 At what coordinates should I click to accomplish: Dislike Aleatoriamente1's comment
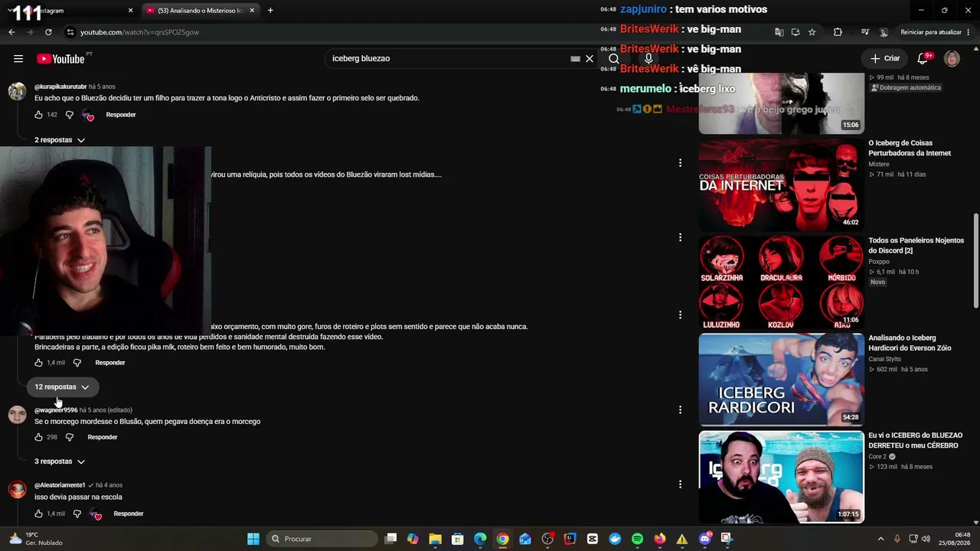77,514
